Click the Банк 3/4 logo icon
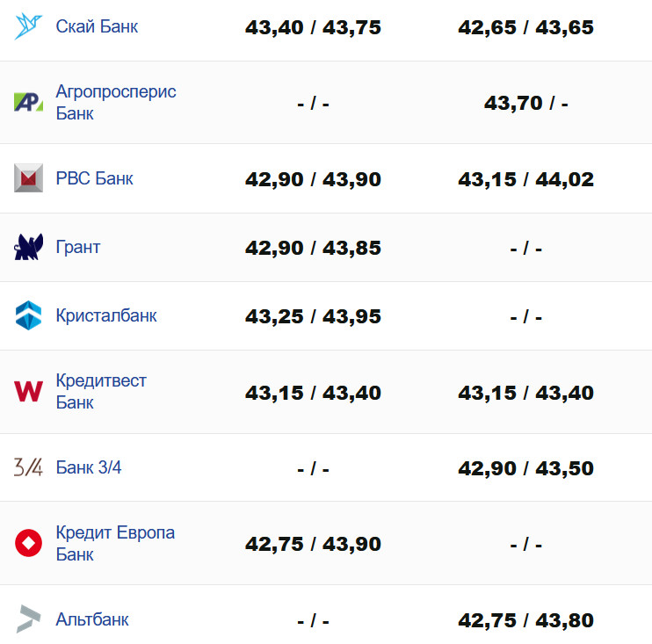 tap(28, 467)
